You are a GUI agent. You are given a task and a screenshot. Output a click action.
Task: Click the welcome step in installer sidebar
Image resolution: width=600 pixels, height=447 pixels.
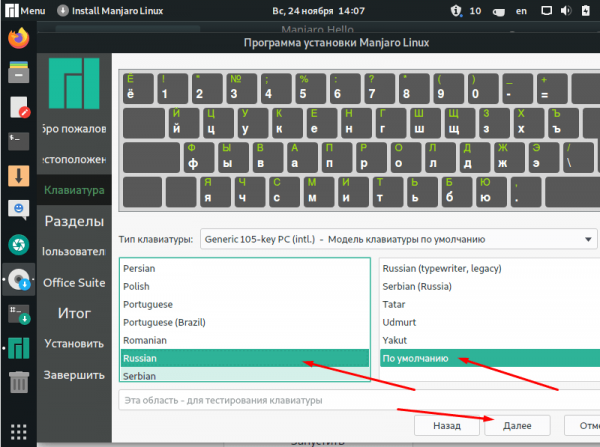click(74, 129)
